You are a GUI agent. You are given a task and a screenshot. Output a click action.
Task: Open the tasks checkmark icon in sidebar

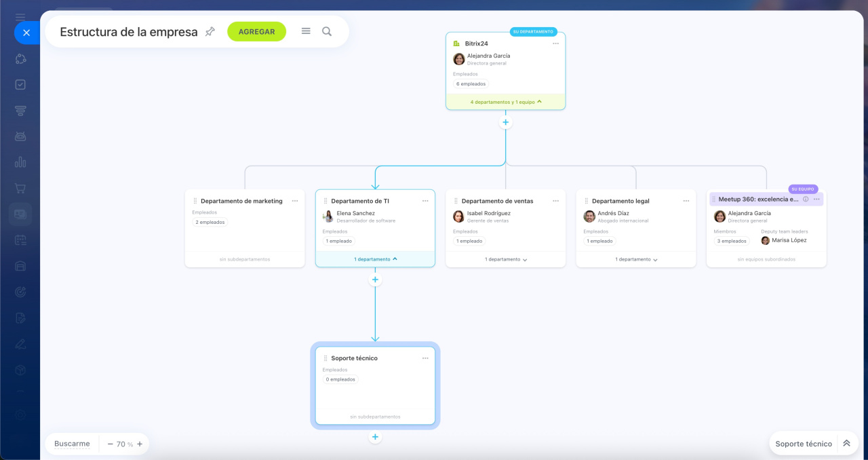point(20,85)
